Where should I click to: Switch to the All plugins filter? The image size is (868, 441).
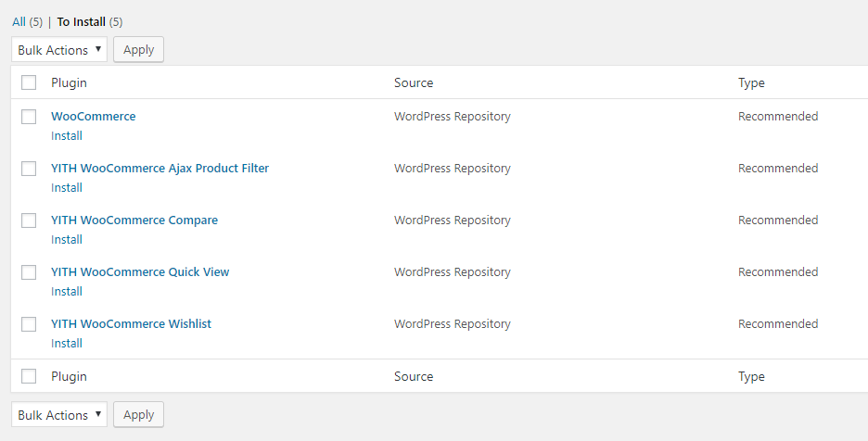pyautogui.click(x=19, y=22)
